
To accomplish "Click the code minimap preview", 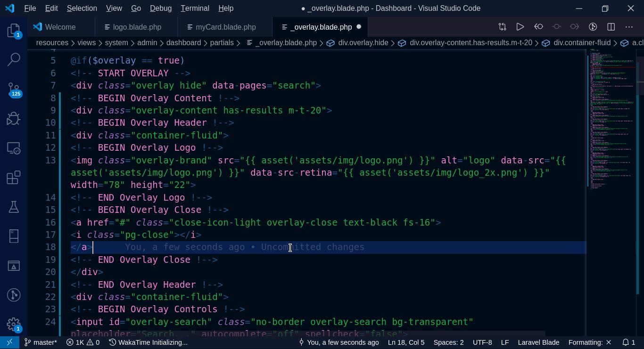I will 611,122.
